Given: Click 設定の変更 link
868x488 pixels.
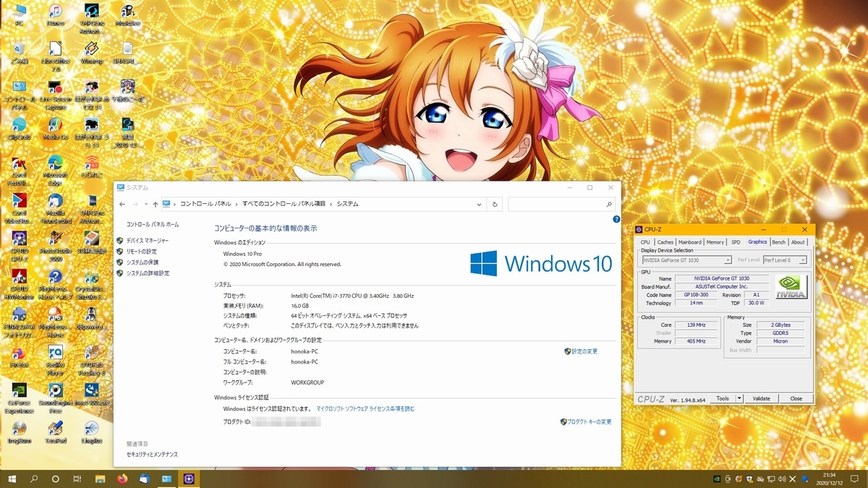Looking at the screenshot, I should [x=584, y=351].
